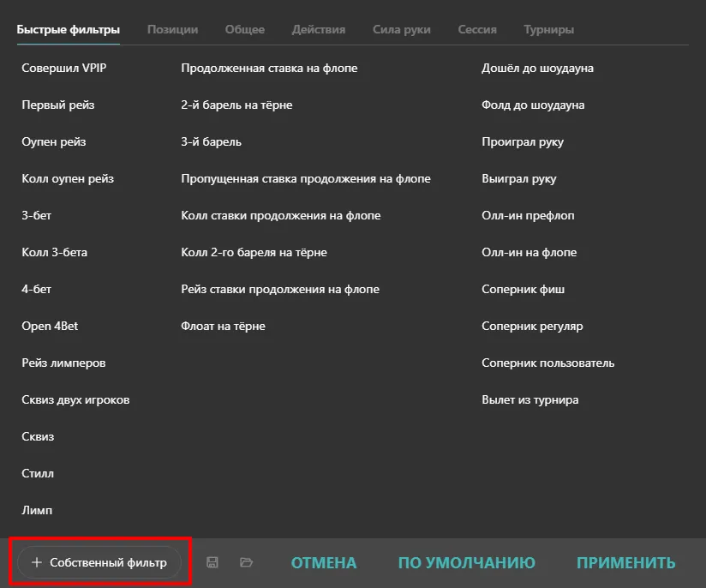The image size is (706, 588).
Task: Click the open folder icon to load filter
Action: (247, 562)
